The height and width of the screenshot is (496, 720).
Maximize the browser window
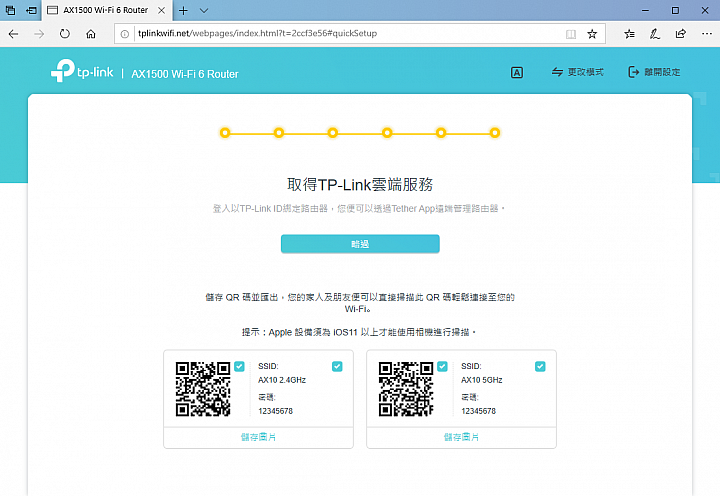(675, 10)
